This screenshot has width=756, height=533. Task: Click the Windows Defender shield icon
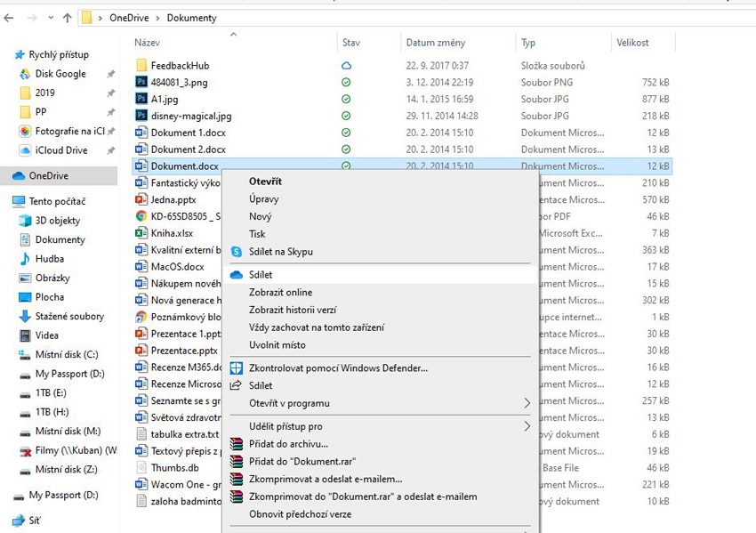tap(236, 367)
